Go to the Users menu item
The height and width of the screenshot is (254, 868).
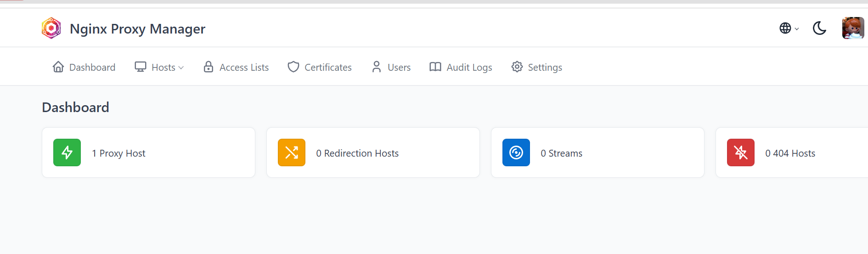[391, 68]
